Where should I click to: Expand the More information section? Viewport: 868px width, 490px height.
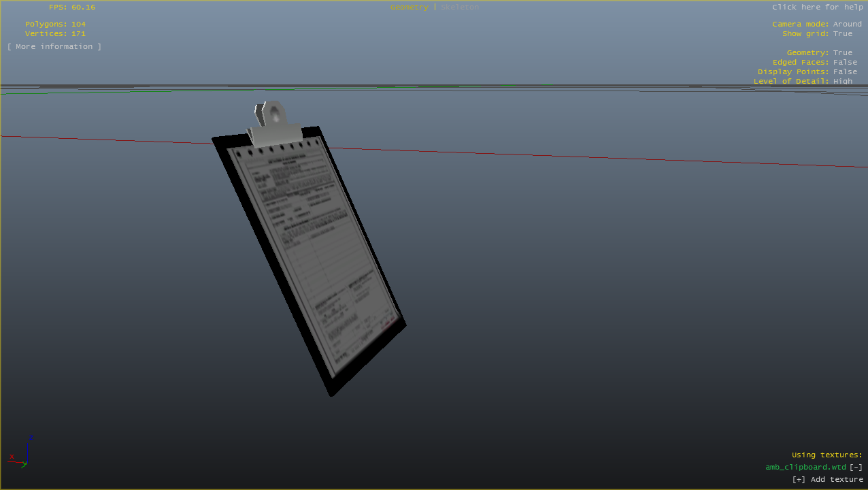[x=54, y=47]
